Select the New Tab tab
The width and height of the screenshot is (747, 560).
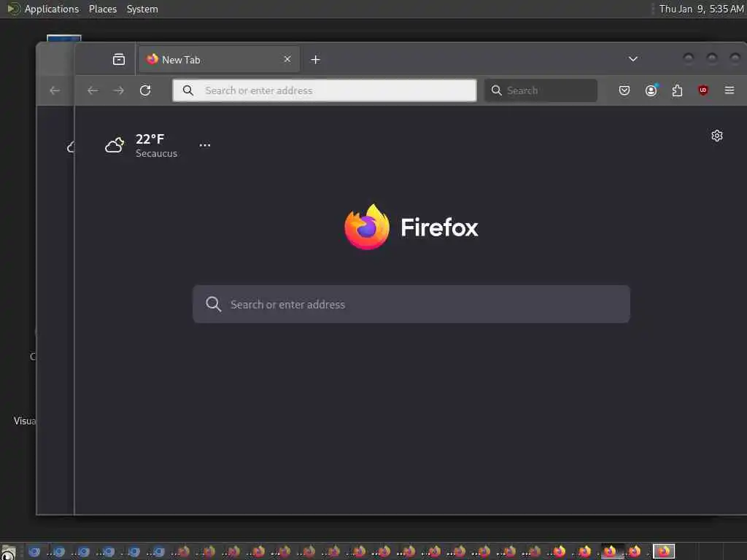219,60
